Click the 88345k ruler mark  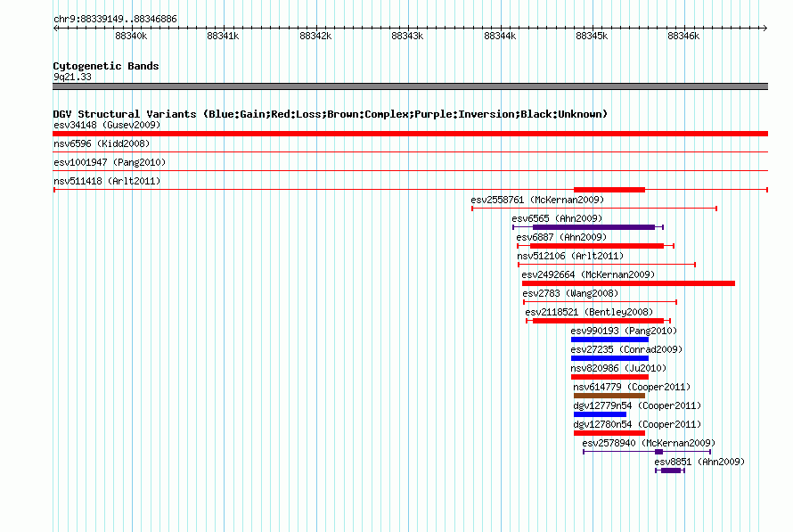tap(592, 36)
